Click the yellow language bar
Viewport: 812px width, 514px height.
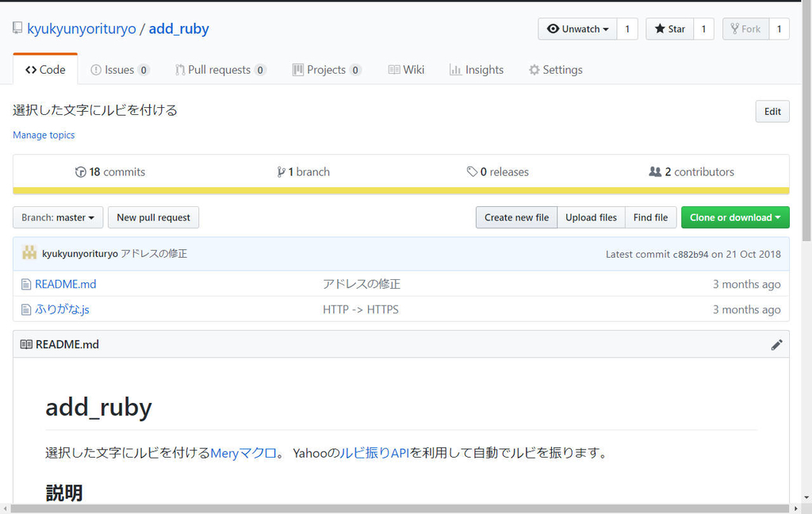click(400, 190)
